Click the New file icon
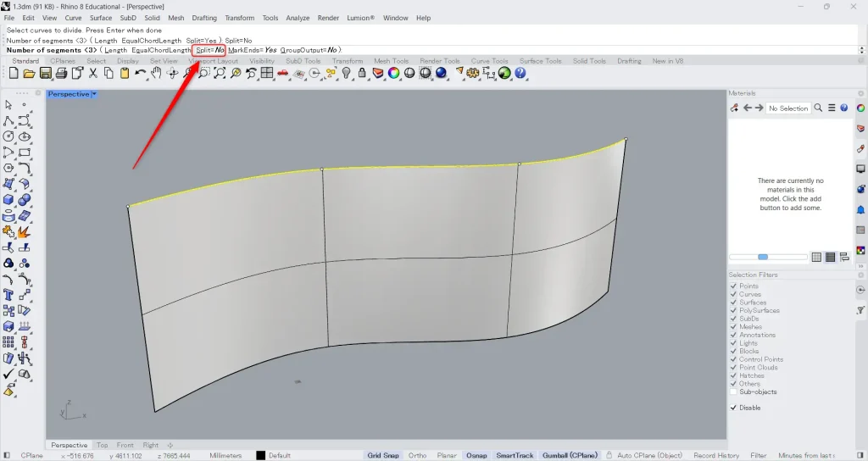Viewport: 868px width, 461px height. (x=14, y=73)
